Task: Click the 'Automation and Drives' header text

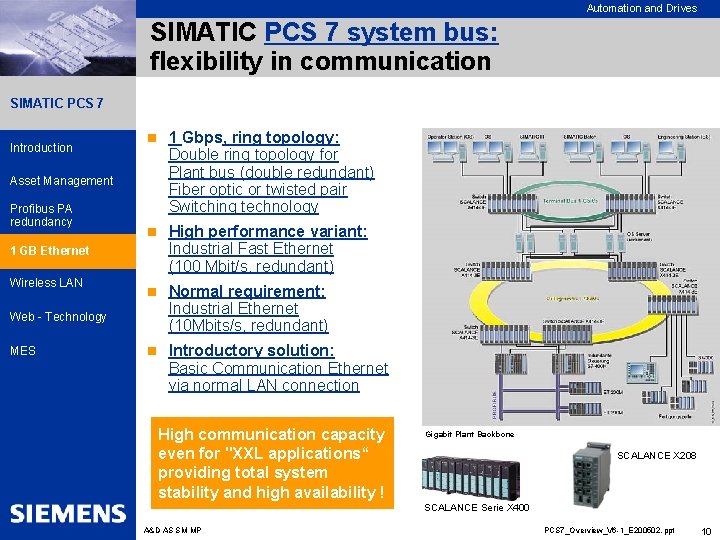Action: click(642, 8)
